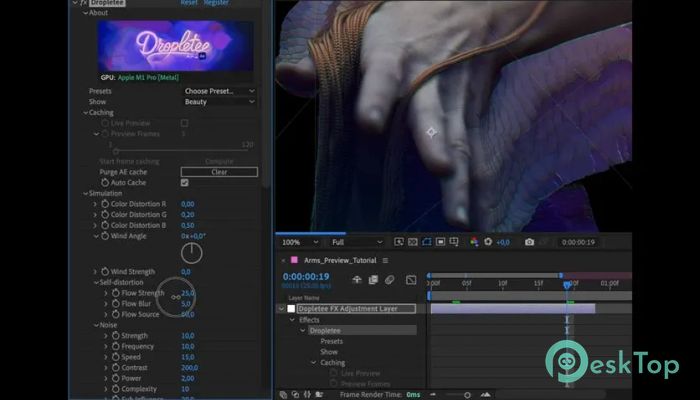The height and width of the screenshot is (400, 700).
Task: Click the Clear button for Purge AE cache
Action: 219,171
